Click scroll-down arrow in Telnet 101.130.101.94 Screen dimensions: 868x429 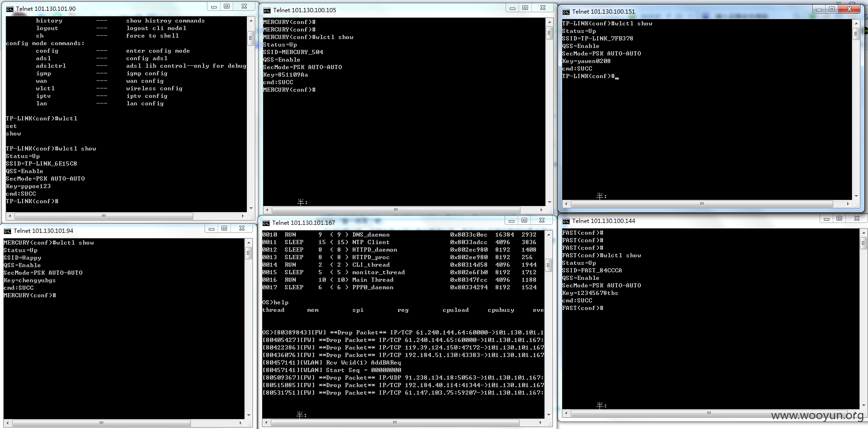pos(249,415)
